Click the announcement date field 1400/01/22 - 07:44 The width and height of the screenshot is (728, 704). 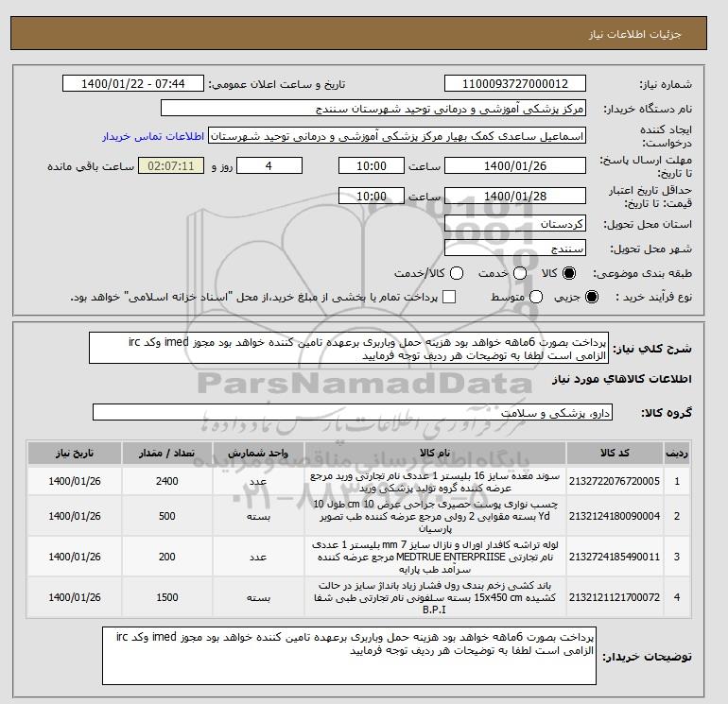tap(132, 83)
